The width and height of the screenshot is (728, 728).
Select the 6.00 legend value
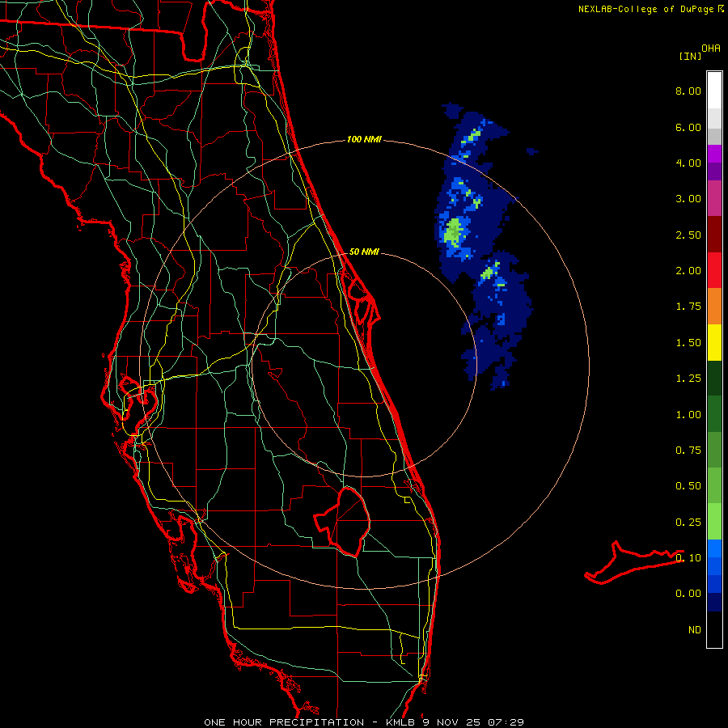coord(688,127)
